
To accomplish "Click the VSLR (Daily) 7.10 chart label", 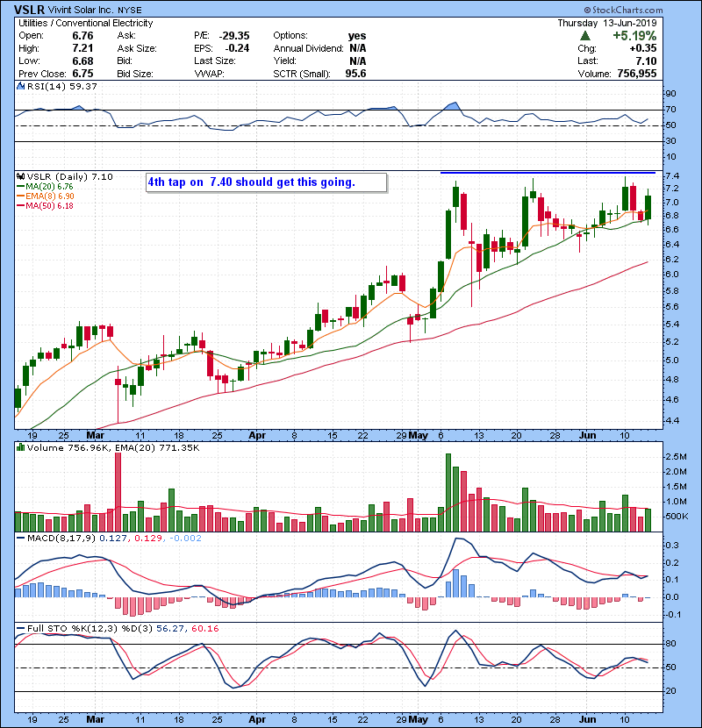I will [x=69, y=177].
